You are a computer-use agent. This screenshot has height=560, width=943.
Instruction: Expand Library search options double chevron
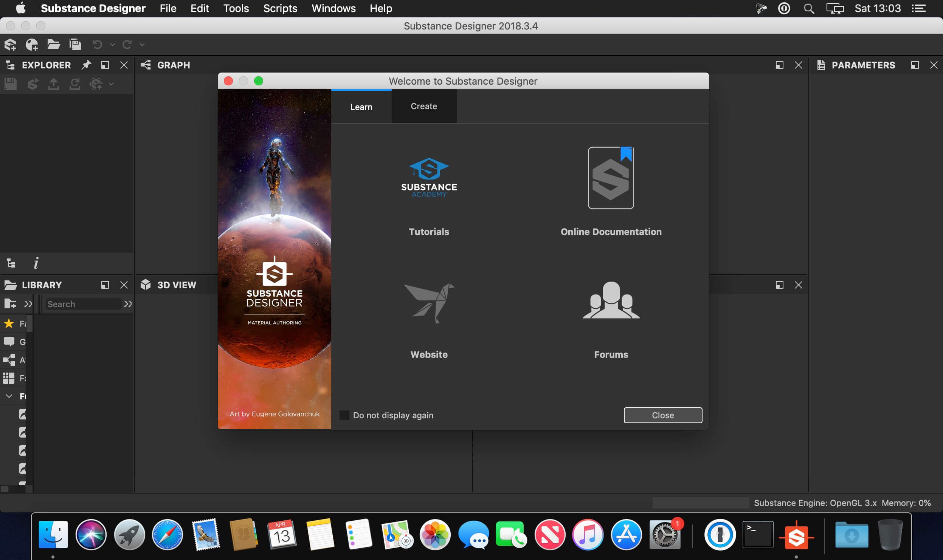pyautogui.click(x=128, y=304)
